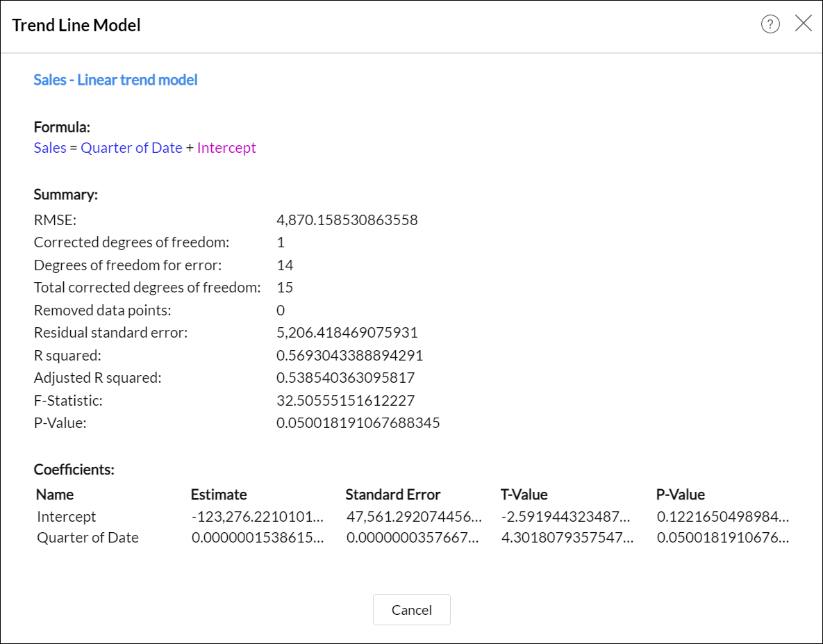
Task: Select the Intercept row name cell
Action: pyautogui.click(x=67, y=517)
